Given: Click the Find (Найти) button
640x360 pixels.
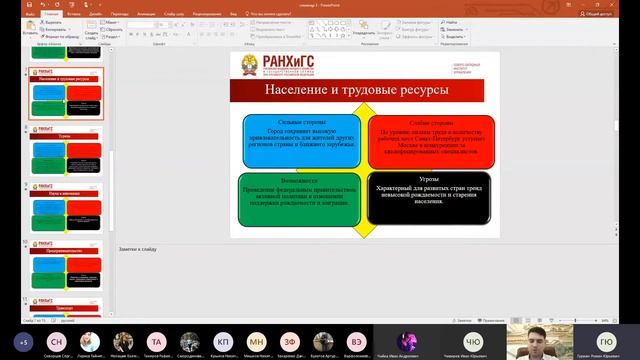Looking at the screenshot, I should pyautogui.click(x=449, y=22).
